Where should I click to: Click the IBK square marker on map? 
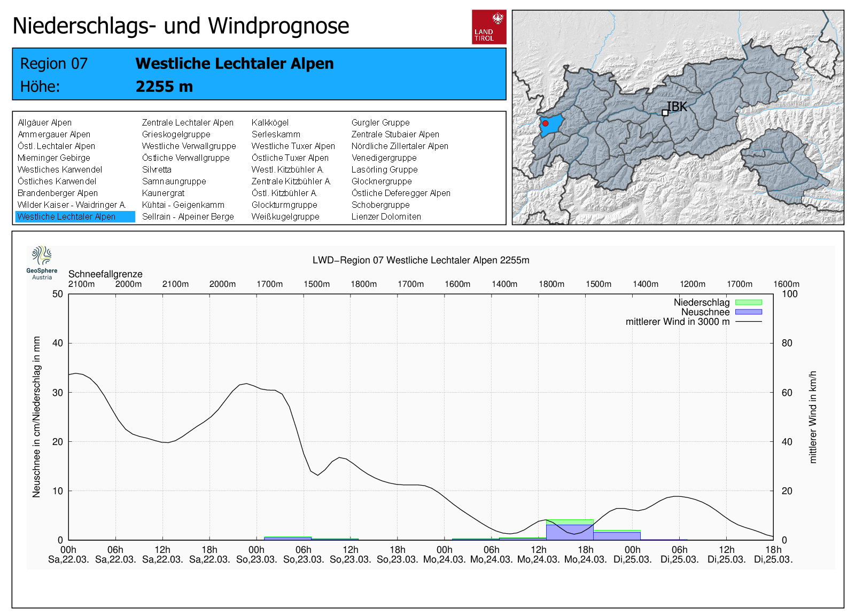[x=665, y=113]
